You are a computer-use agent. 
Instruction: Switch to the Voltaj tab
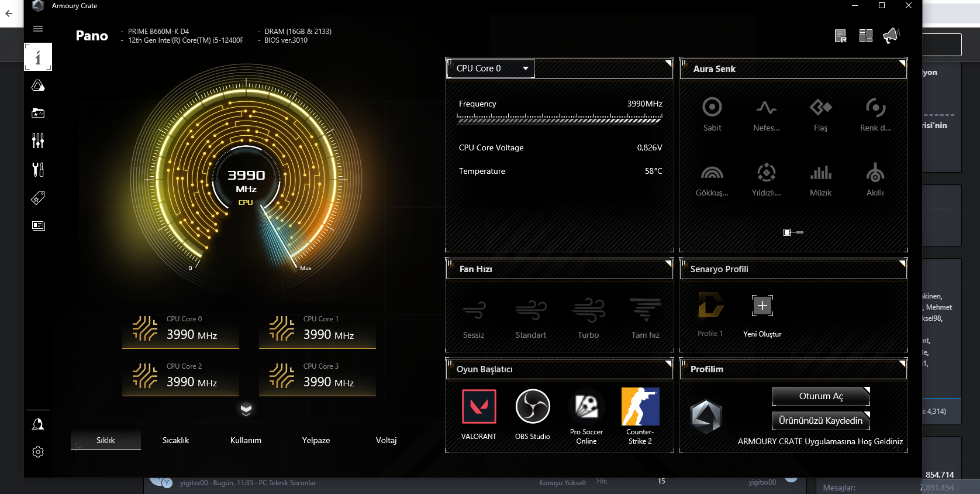(387, 440)
